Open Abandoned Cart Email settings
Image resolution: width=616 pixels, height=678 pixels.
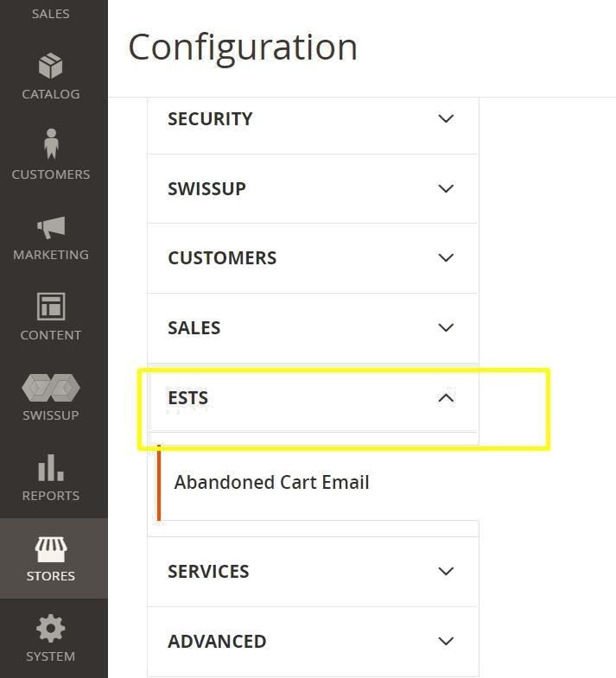271,482
